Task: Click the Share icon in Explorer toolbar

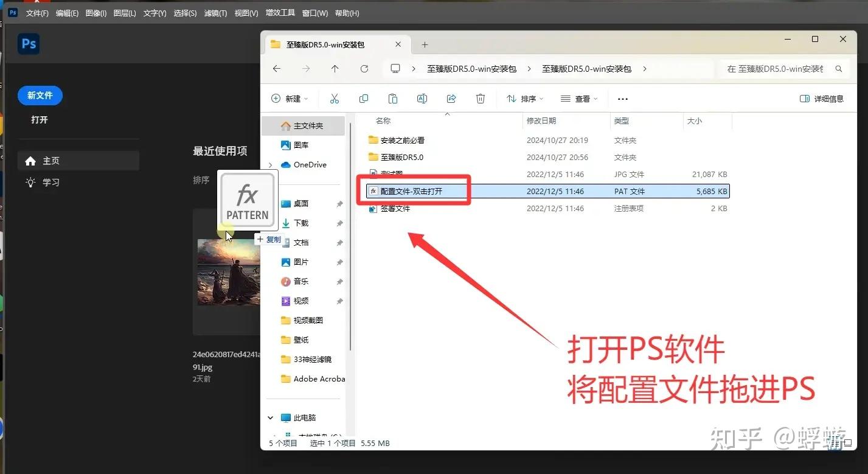Action: (451, 98)
